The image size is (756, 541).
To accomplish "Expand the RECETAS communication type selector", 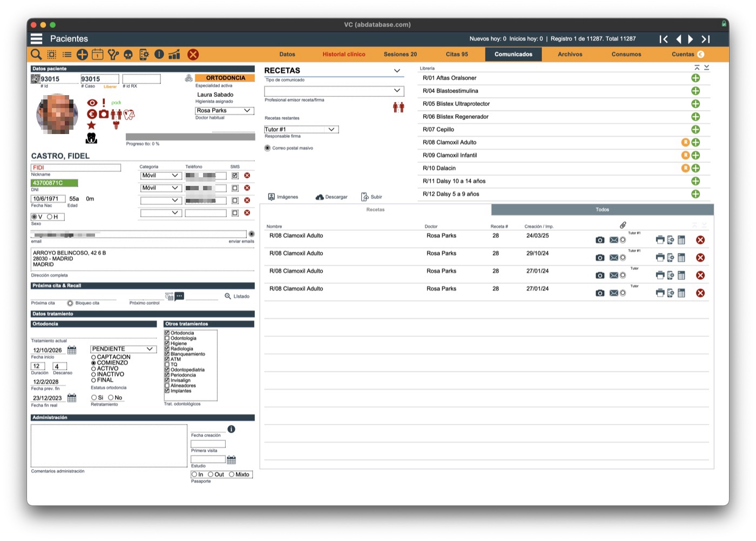I will [x=397, y=71].
